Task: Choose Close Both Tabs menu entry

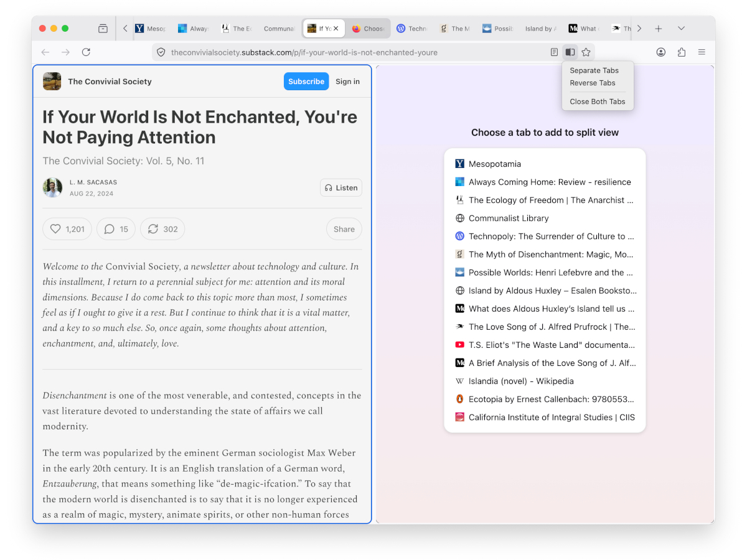Action: (598, 101)
